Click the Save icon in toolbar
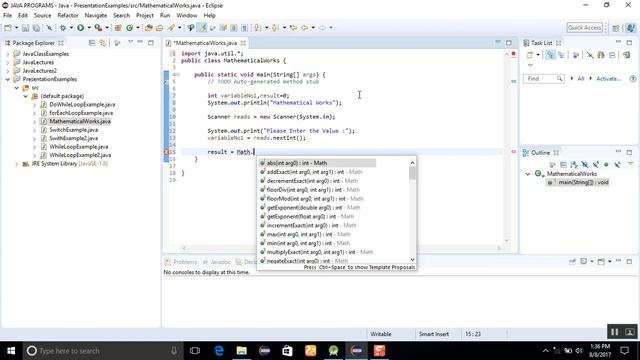 (25, 28)
